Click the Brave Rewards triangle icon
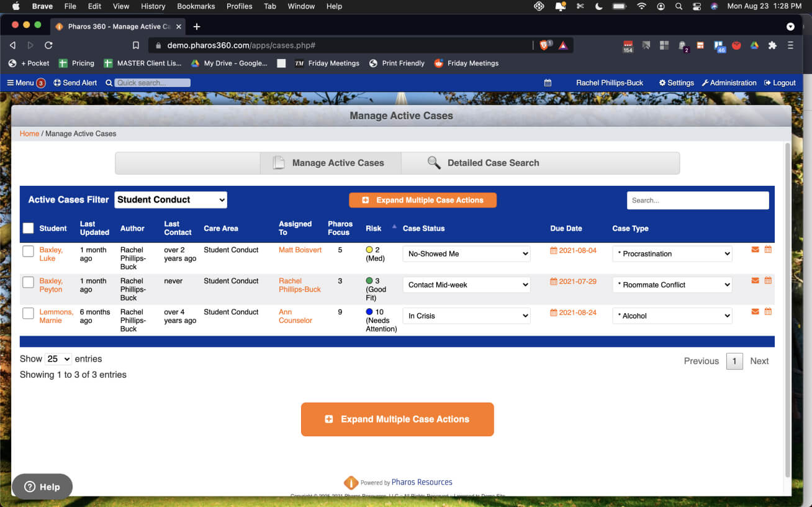 563,45
